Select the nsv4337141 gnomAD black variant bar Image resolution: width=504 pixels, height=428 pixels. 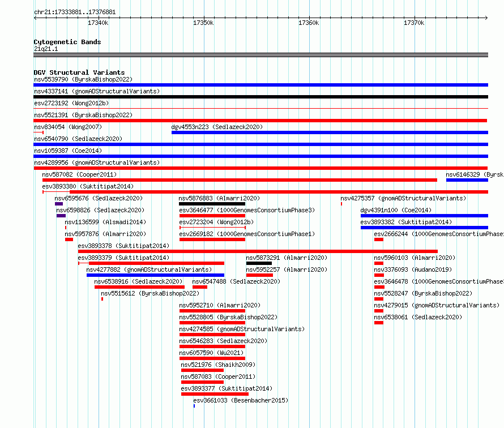pyautogui.click(x=260, y=97)
